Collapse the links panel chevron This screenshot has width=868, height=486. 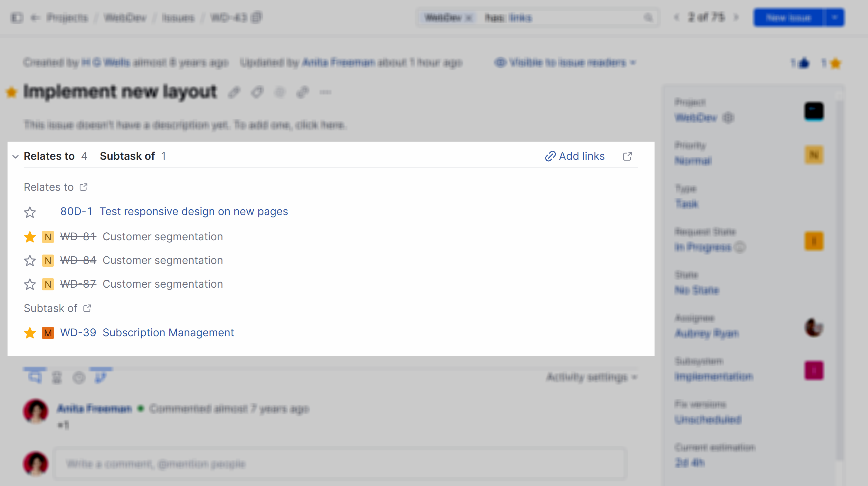pyautogui.click(x=15, y=156)
